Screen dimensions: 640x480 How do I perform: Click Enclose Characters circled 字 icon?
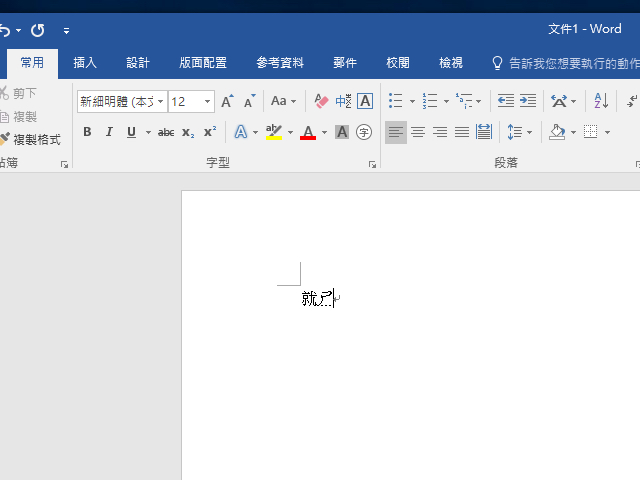364,132
